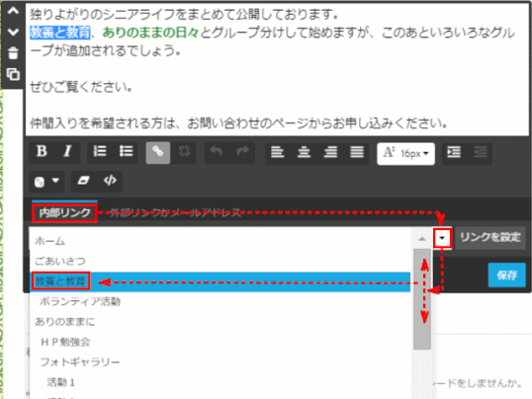Image resolution: width=532 pixels, height=399 pixels.
Task: Select 活動１ in the page list
Action: click(221, 382)
